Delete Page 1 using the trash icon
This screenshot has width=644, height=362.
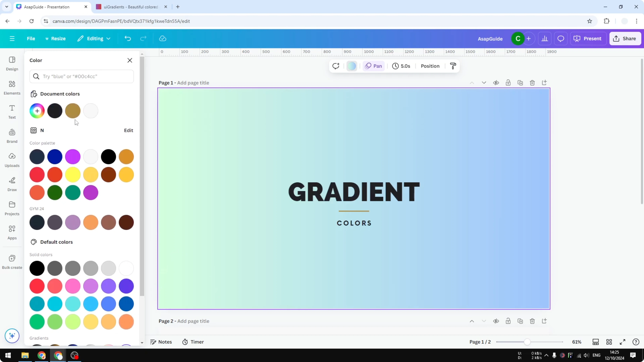(532, 83)
